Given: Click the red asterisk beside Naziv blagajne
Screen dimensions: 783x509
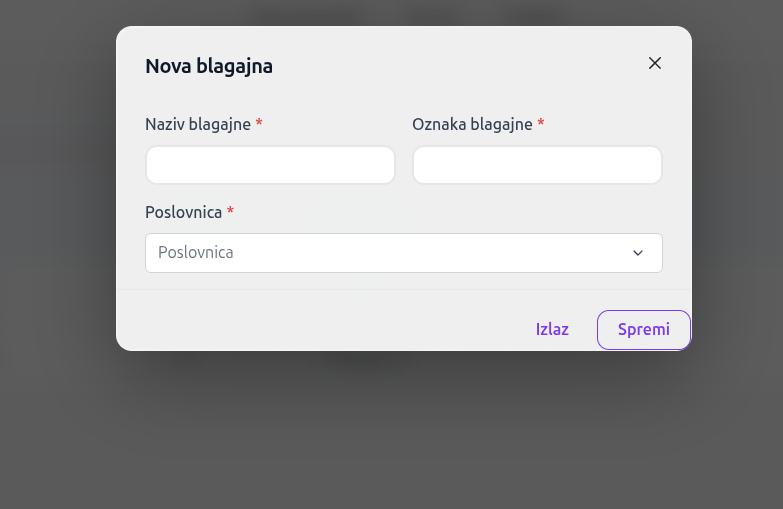Looking at the screenshot, I should pos(259,124).
